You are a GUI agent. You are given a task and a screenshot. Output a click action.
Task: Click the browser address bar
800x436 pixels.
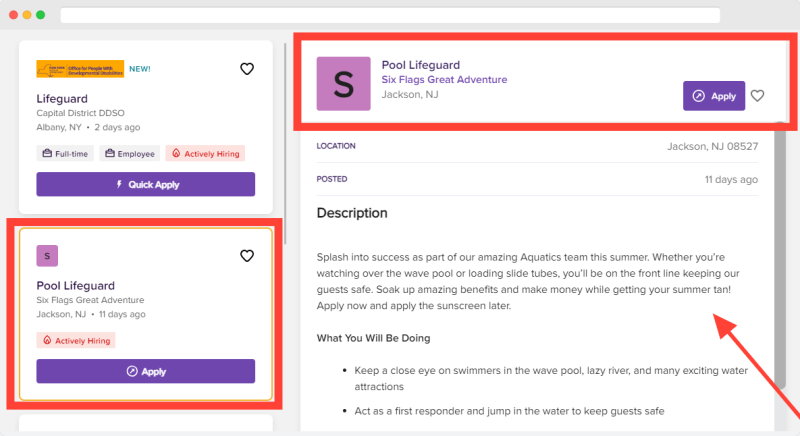click(x=390, y=15)
